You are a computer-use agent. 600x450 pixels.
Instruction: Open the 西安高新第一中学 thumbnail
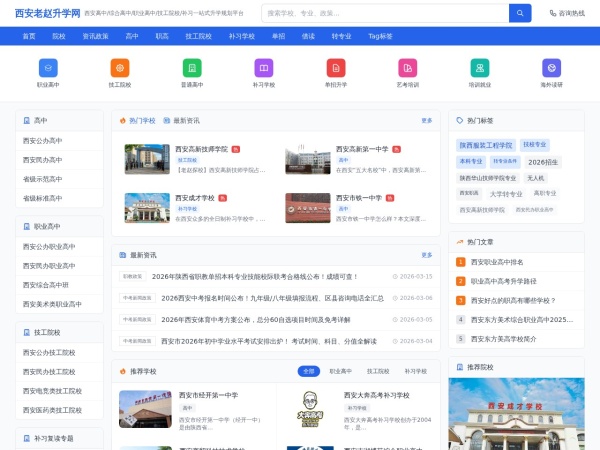[308, 159]
